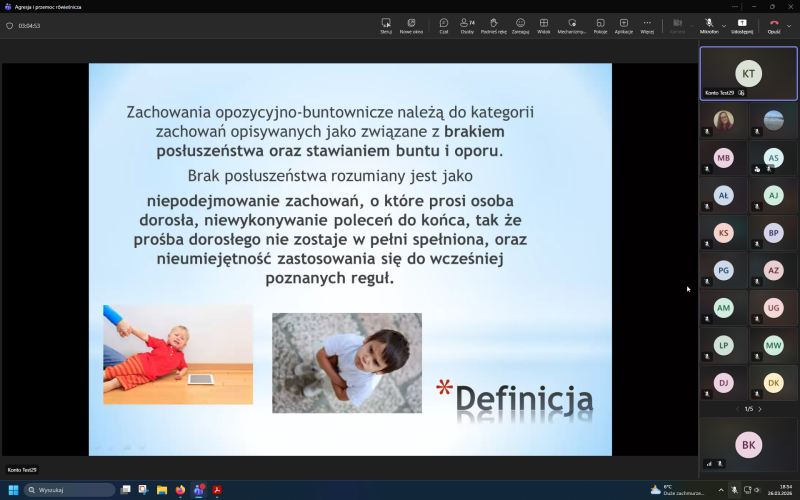800x500 pixels.
Task: Go to next participants page
Action: click(760, 409)
